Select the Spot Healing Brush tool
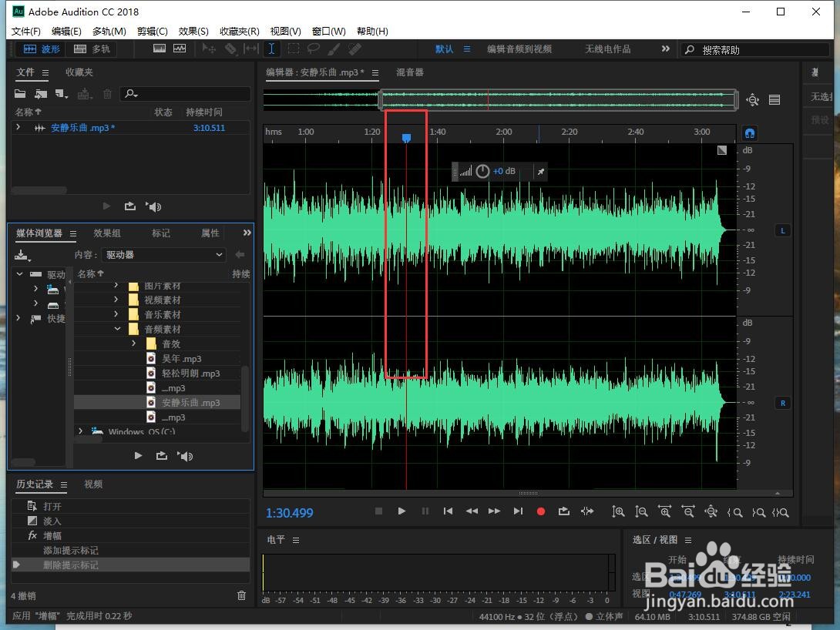 pos(354,49)
